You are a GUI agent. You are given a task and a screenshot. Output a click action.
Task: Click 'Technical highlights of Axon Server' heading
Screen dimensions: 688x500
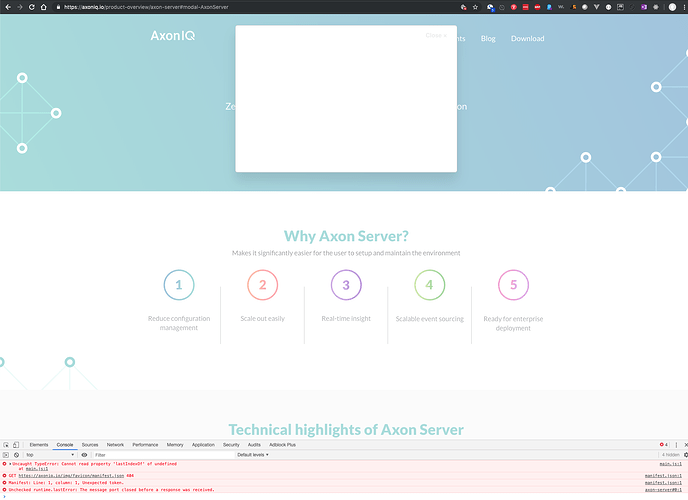coord(346,429)
